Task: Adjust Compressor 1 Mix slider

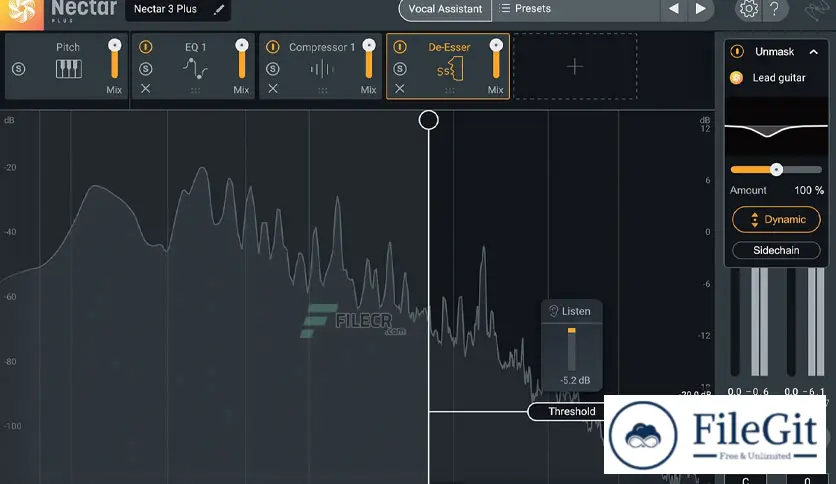Action: 368,59
